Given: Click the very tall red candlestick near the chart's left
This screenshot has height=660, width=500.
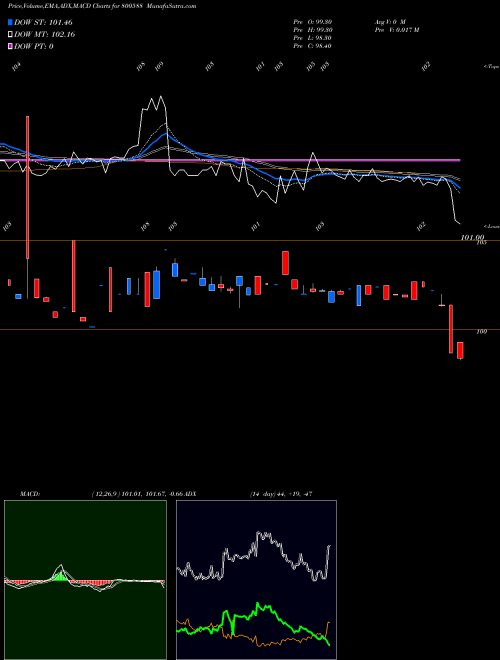Looking at the screenshot, I should (x=28, y=187).
